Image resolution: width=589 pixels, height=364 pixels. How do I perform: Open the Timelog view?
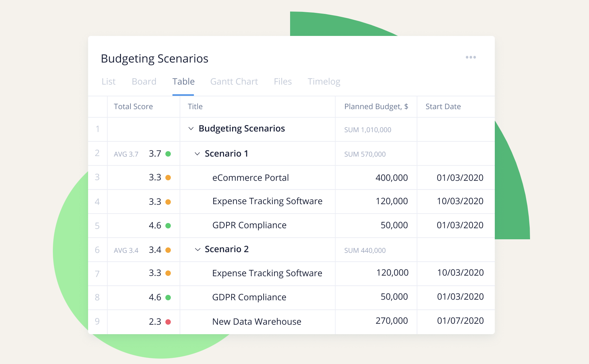324,81
